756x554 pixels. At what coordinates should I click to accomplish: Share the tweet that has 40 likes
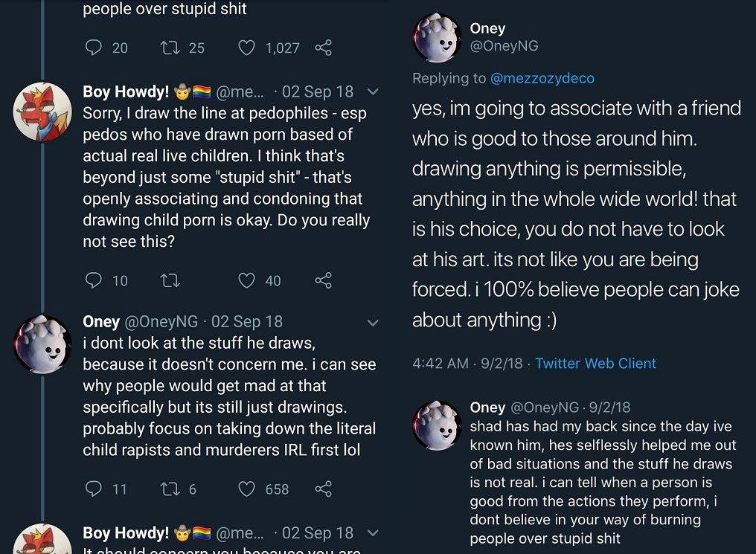[323, 280]
